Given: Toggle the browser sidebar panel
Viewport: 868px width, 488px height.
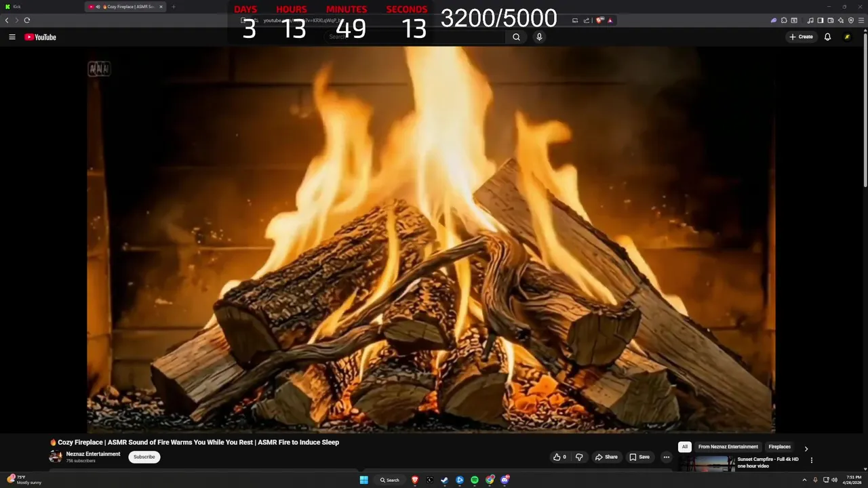Looking at the screenshot, I should pyautogui.click(x=821, y=20).
